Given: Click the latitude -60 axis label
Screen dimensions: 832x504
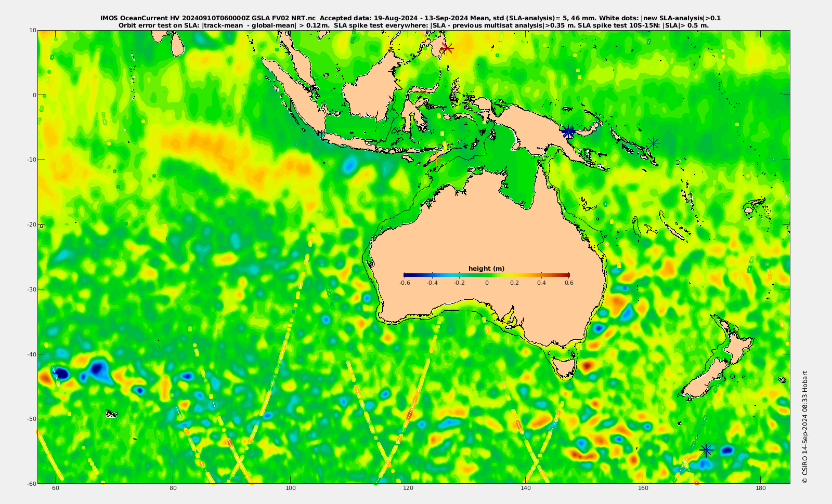Looking at the screenshot, I should [32, 483].
